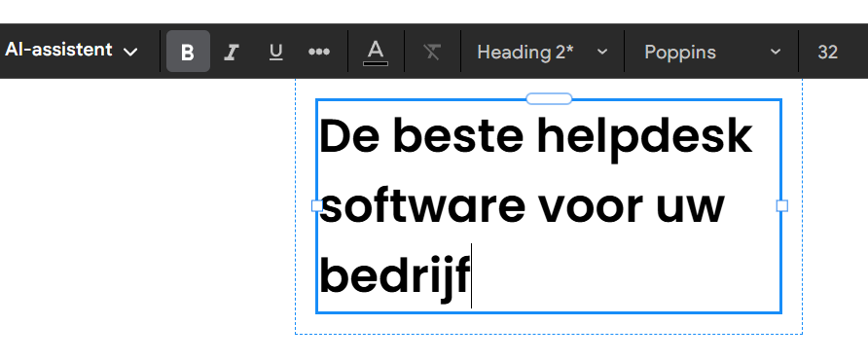Toggle italic formatting
The width and height of the screenshot is (868, 362).
tap(231, 52)
